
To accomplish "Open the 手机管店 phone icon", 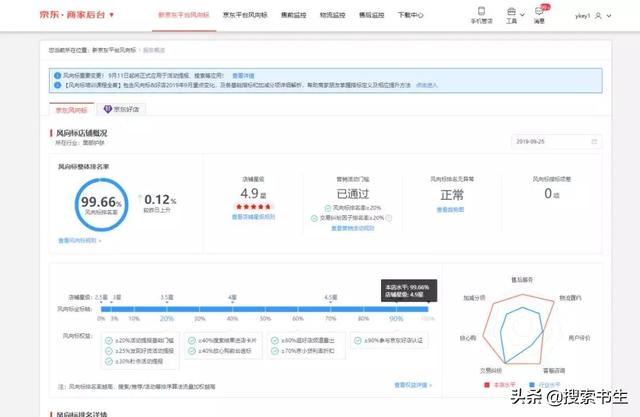I will [x=482, y=11].
